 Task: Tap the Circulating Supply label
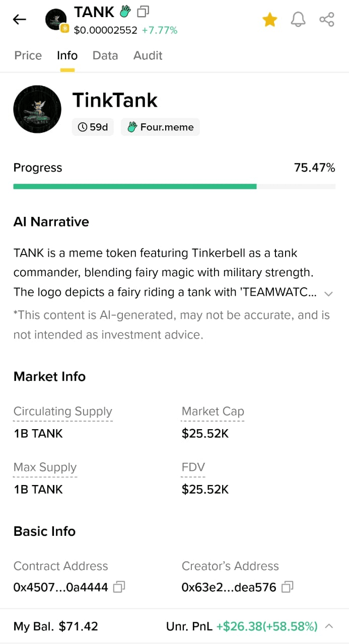pyautogui.click(x=63, y=412)
